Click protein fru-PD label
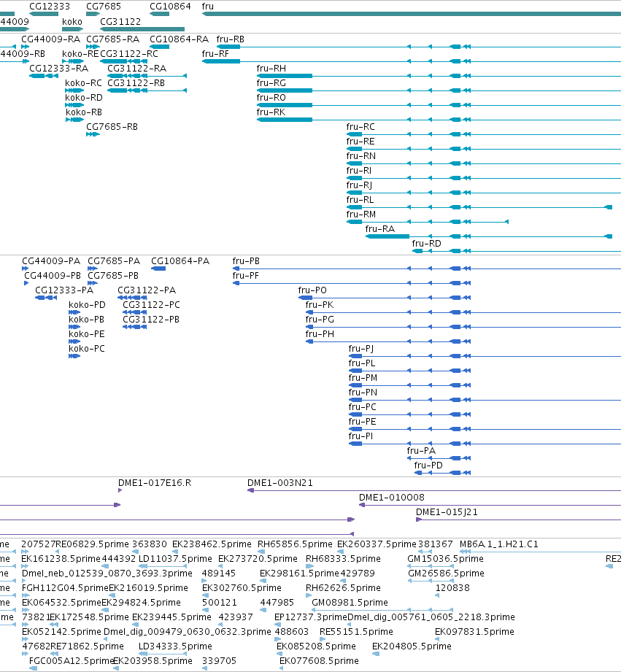Screen dimensions: 621x672 (x=428, y=465)
